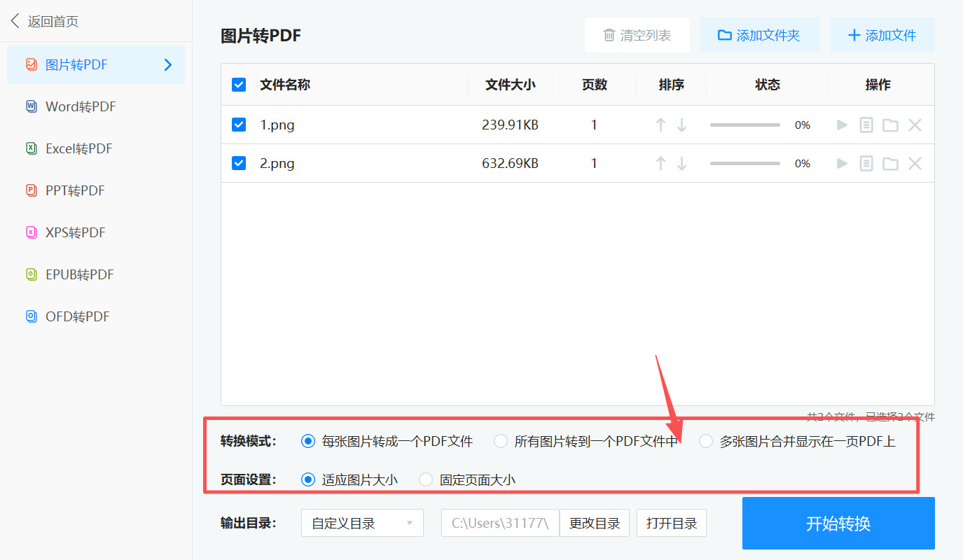Click the 1.png file name

tap(277, 125)
